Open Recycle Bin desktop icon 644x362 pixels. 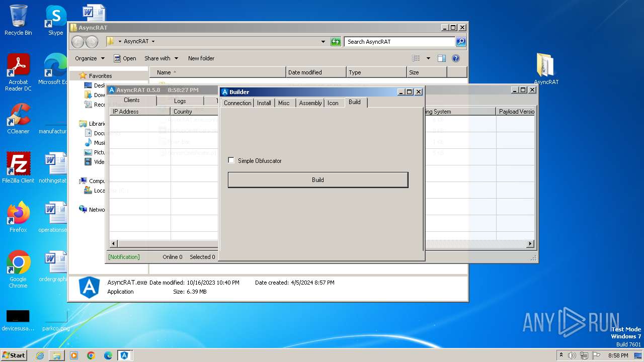click(18, 21)
